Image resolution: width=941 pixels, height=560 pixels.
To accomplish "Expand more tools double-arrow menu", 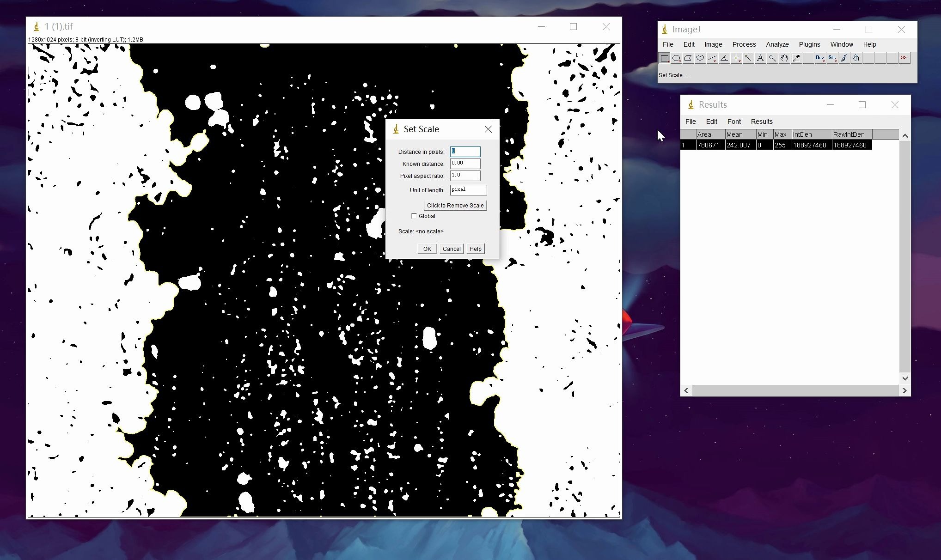I will 904,58.
